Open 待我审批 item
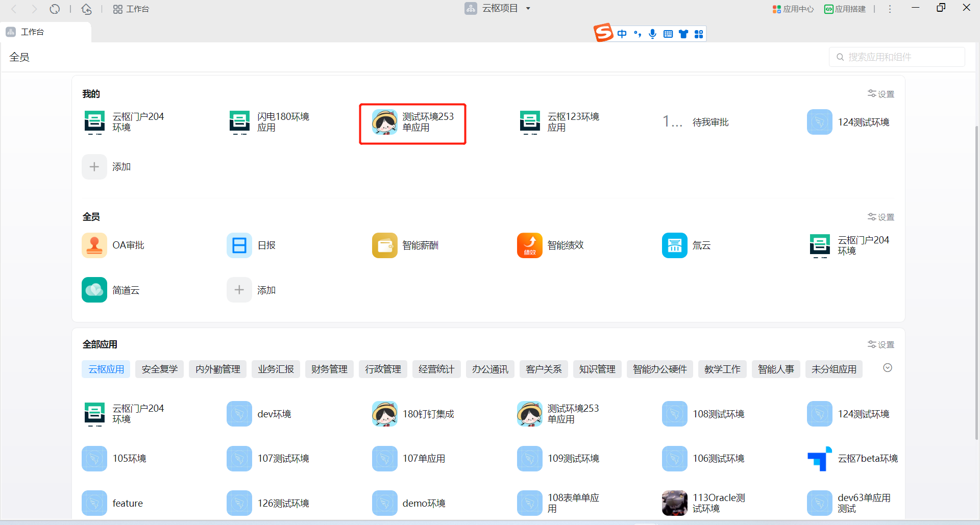Image resolution: width=980 pixels, height=525 pixels. coord(696,122)
